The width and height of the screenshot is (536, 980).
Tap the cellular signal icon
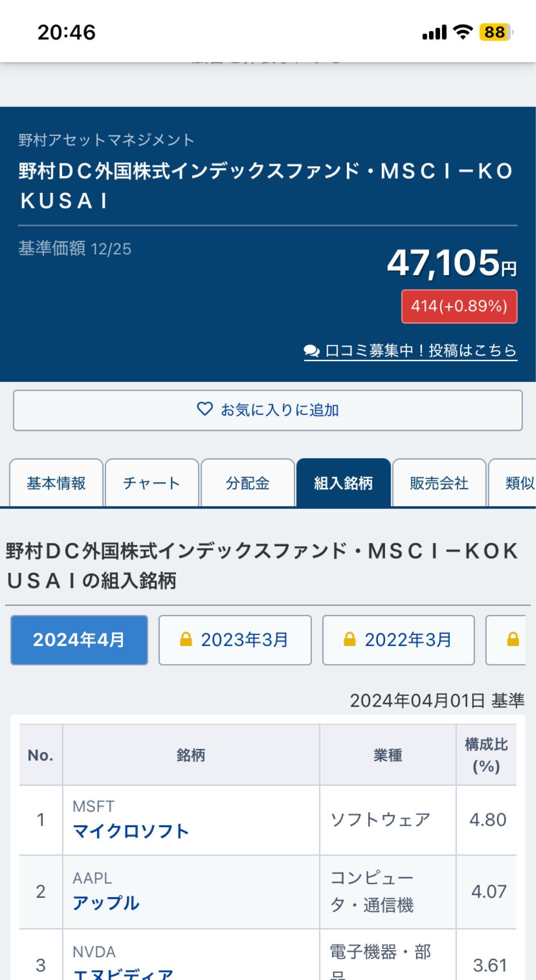coord(434,31)
